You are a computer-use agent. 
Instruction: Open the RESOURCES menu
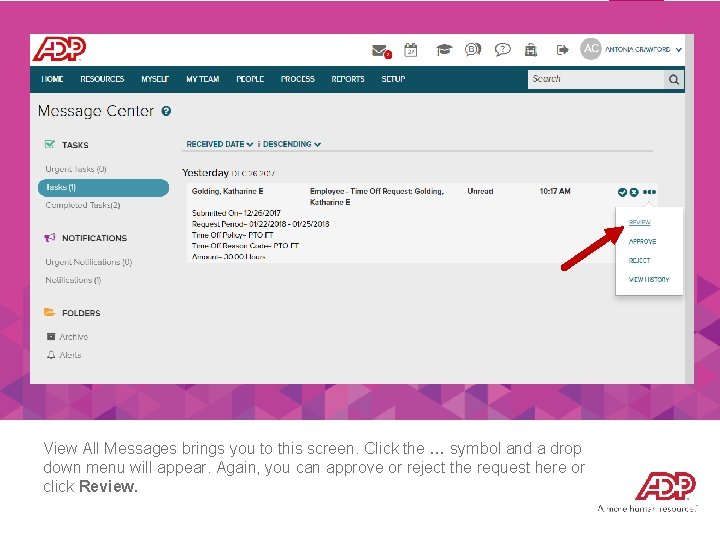pos(102,79)
